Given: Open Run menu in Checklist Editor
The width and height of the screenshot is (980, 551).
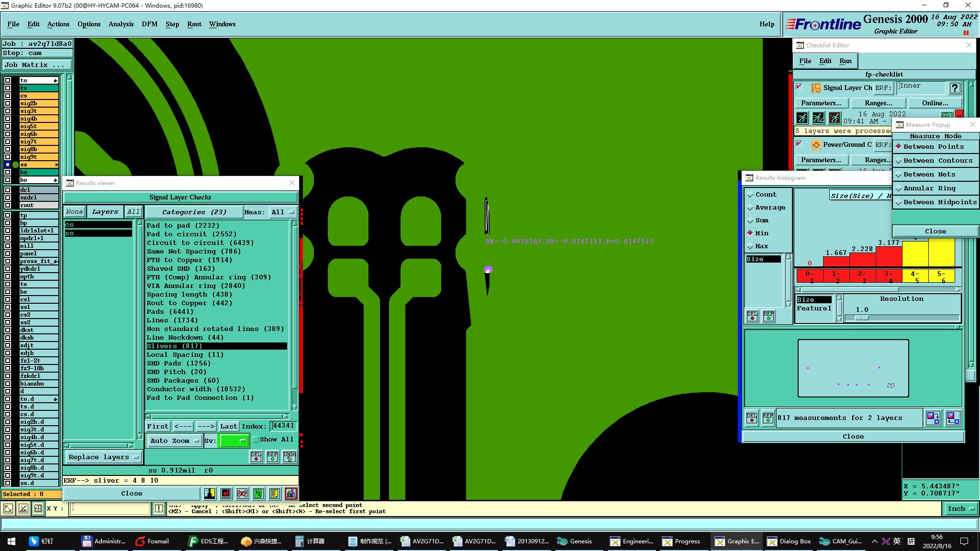Looking at the screenshot, I should tap(846, 61).
